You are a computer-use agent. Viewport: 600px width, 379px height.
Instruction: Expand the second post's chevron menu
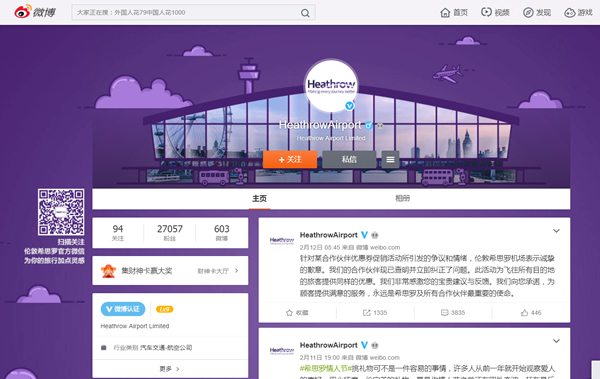[x=556, y=341]
